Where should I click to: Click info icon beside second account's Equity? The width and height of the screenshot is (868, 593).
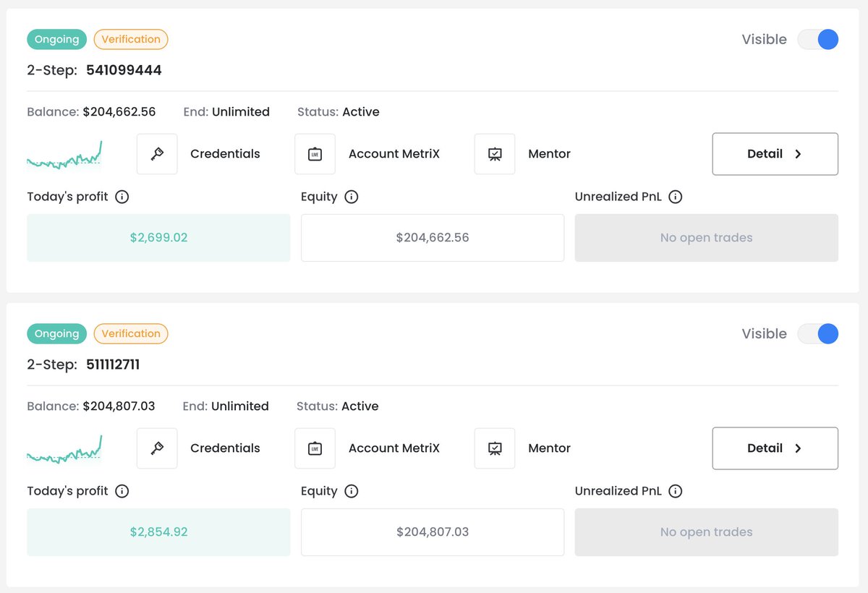coord(352,491)
